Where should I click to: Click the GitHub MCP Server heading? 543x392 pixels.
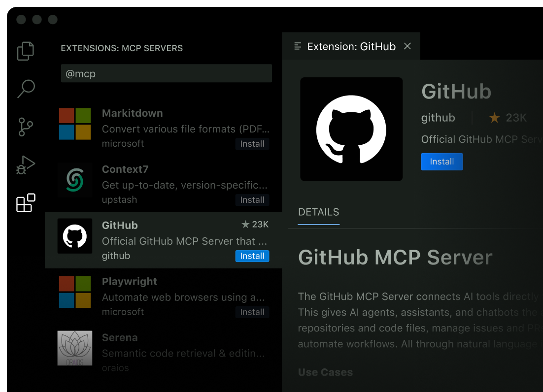[x=395, y=258]
